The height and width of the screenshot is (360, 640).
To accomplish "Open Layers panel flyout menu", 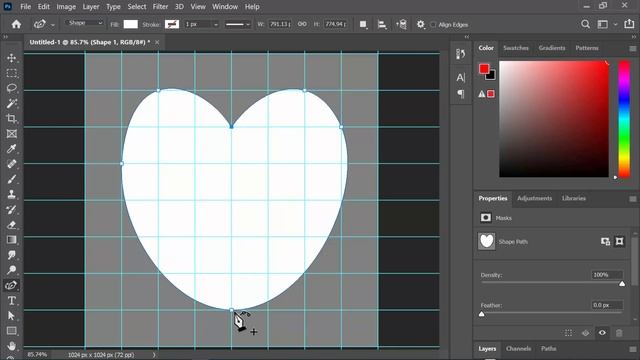I will pos(632,349).
